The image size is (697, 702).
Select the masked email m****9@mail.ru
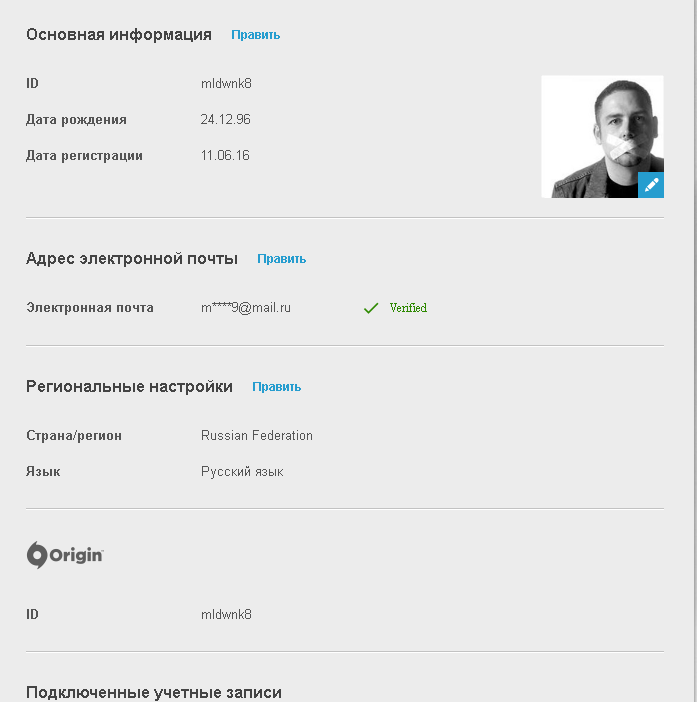pyautogui.click(x=246, y=308)
